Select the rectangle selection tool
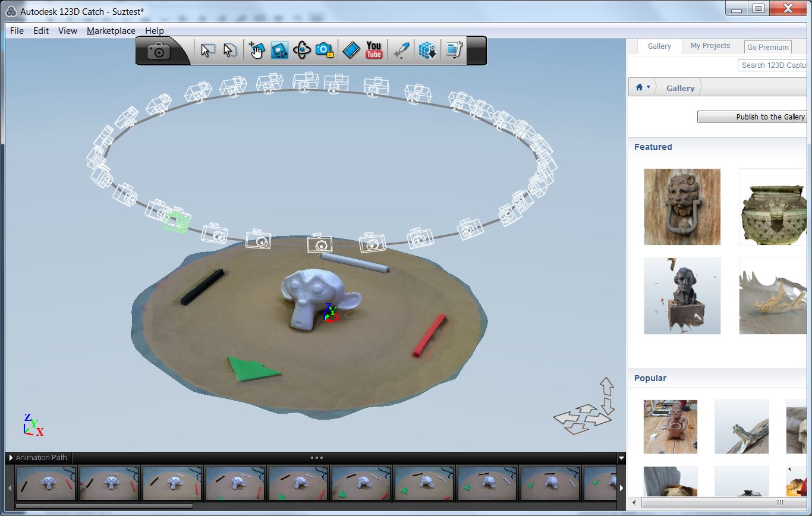The width and height of the screenshot is (812, 516). click(x=207, y=51)
